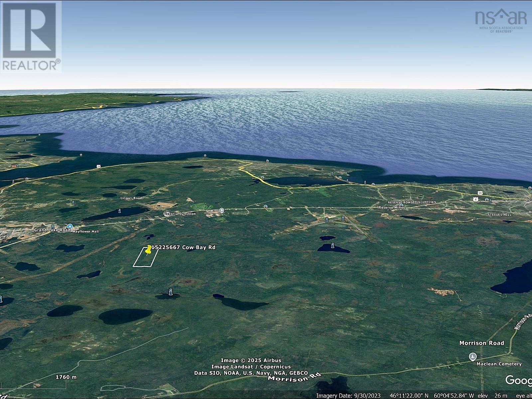This screenshot has width=532, height=399.
Task: Open the info placemark beside Grand Lake Road label
Action: point(53,226)
